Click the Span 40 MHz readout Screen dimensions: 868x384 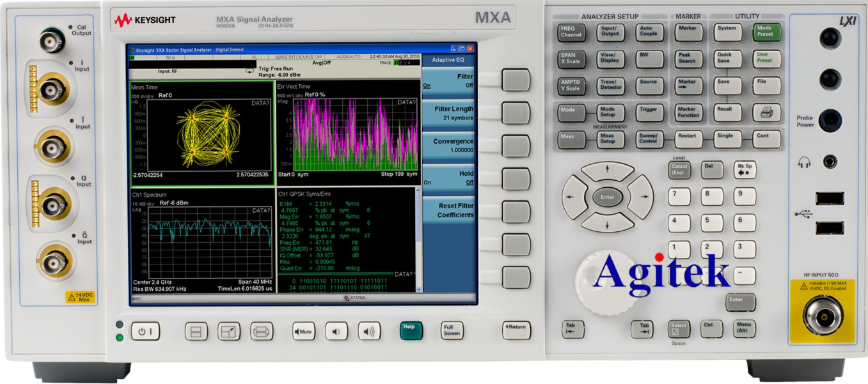(256, 282)
